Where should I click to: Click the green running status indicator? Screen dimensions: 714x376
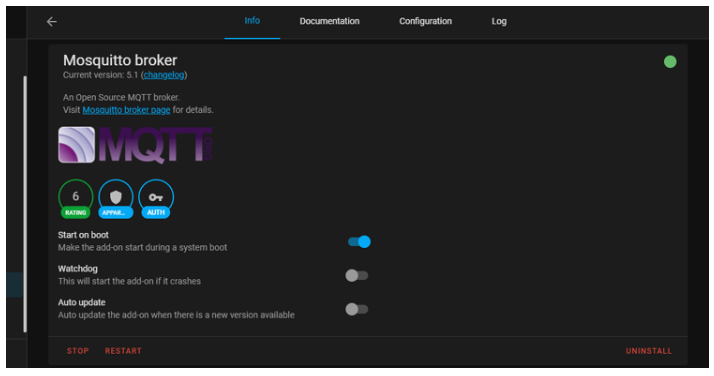click(x=670, y=61)
